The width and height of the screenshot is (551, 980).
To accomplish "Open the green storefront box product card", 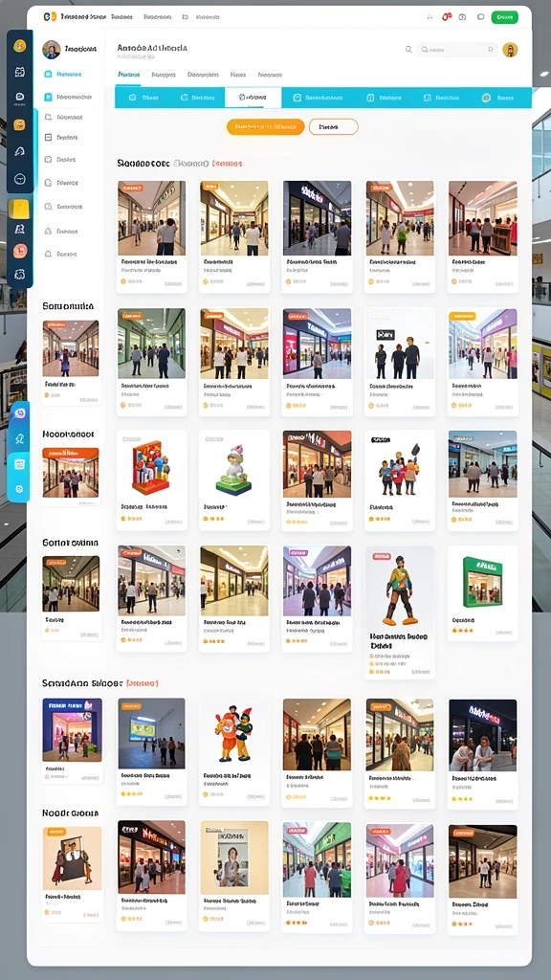I will pyautogui.click(x=482, y=593).
